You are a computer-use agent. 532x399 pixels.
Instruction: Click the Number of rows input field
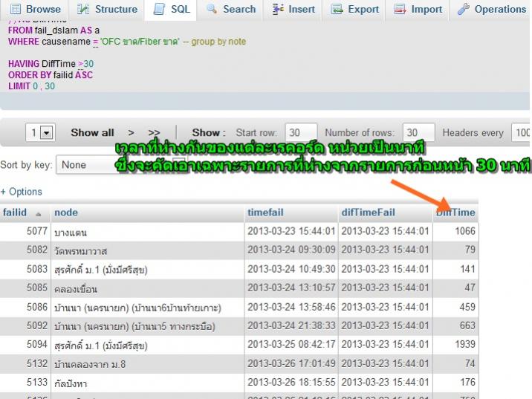click(418, 132)
